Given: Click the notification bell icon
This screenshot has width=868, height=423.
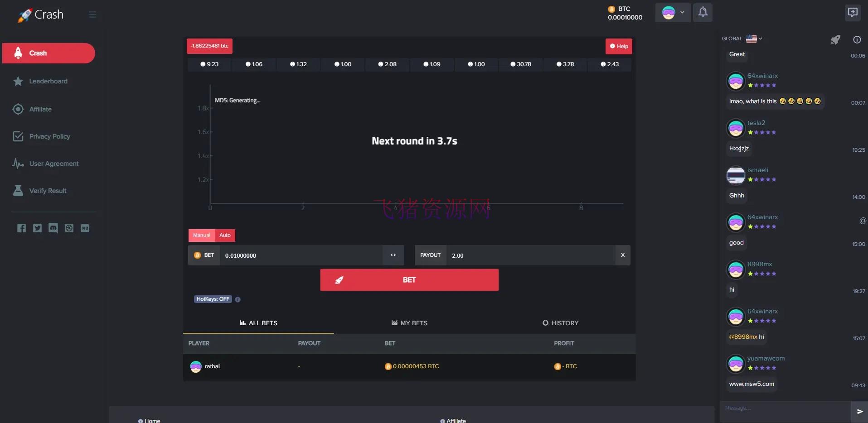Looking at the screenshot, I should click(703, 12).
